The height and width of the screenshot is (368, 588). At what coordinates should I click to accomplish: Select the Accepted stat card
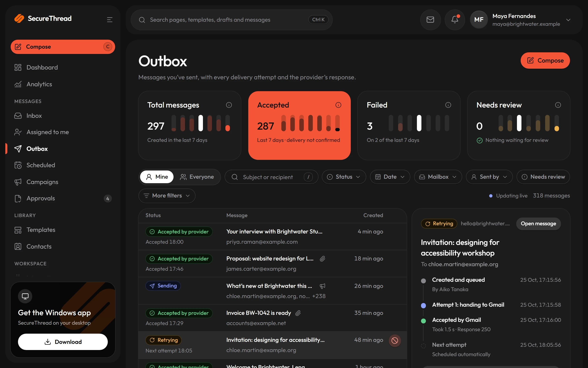pyautogui.click(x=299, y=126)
